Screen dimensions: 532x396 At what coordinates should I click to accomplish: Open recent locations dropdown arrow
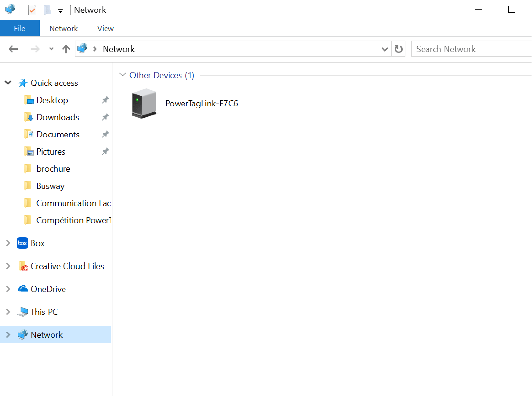[51, 49]
